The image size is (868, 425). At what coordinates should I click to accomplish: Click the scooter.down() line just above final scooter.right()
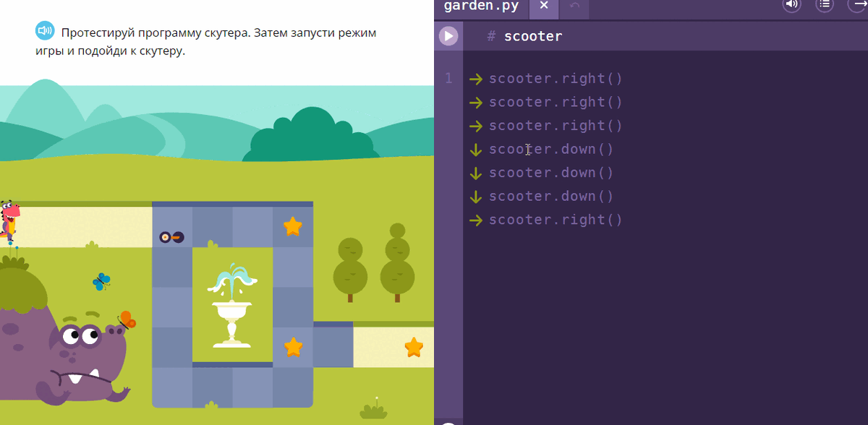[x=551, y=196]
